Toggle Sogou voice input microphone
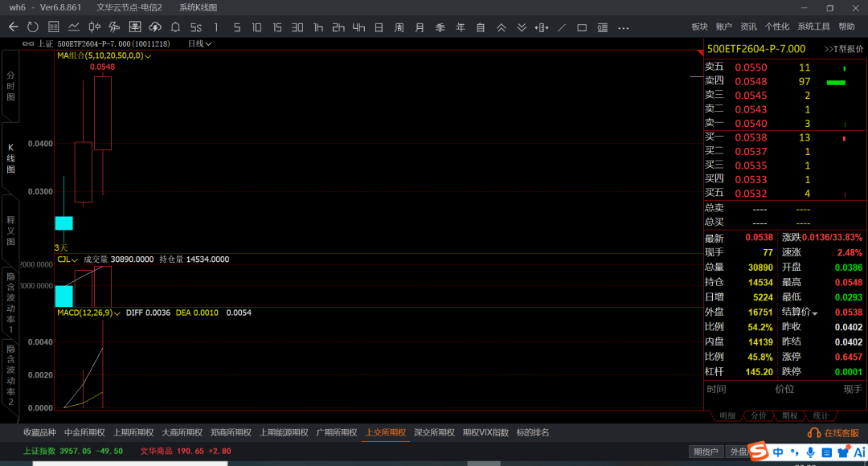Viewport: 868px width, 466px height. [x=810, y=452]
